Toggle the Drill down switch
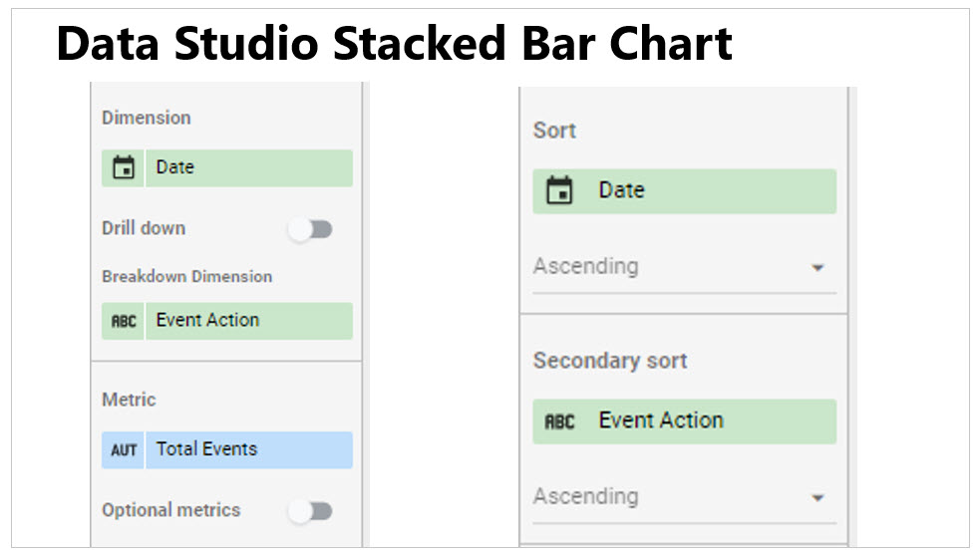Viewport: 980px width, 554px height. (x=310, y=229)
